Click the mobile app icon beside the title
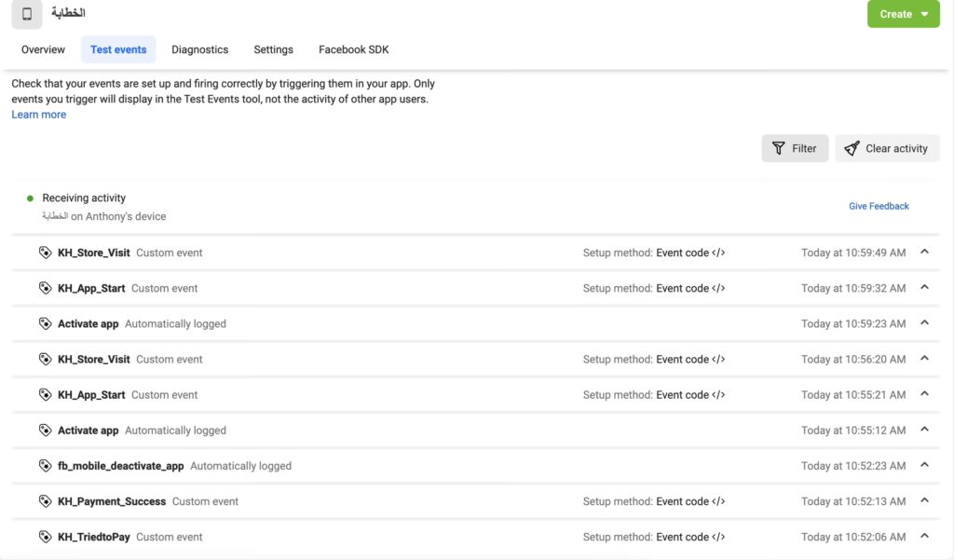 coord(27,14)
